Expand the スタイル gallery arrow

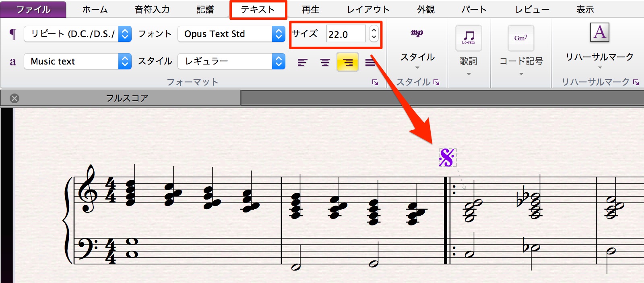417,68
